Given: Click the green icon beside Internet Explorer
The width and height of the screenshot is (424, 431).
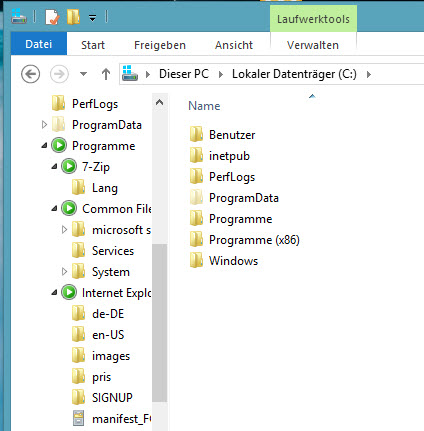Looking at the screenshot, I should pyautogui.click(x=69, y=292).
